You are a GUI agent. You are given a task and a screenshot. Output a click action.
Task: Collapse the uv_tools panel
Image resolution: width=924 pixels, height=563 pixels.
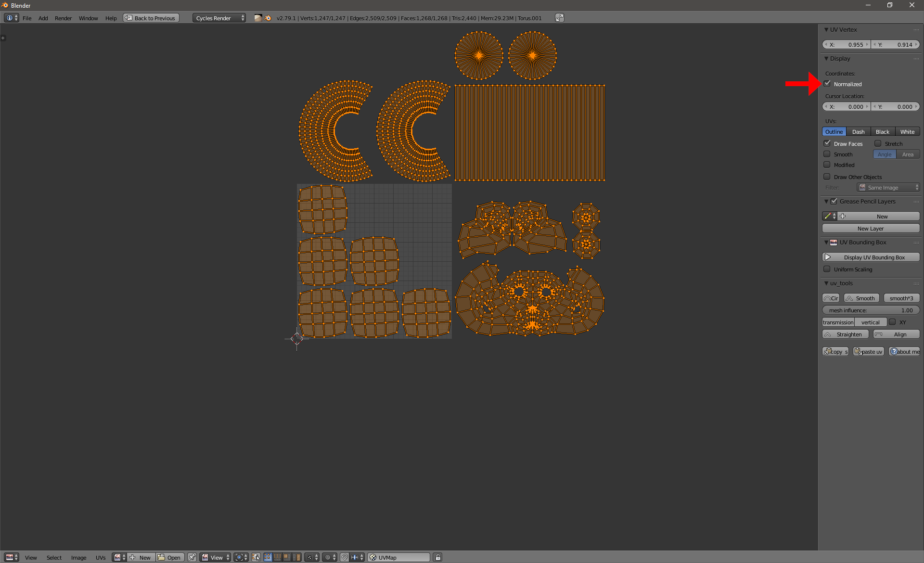(x=826, y=283)
